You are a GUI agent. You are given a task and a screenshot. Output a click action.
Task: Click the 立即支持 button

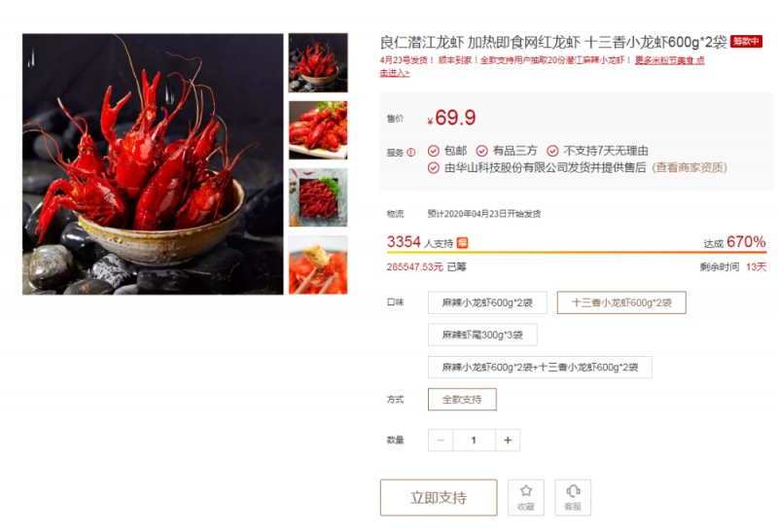pos(439,497)
